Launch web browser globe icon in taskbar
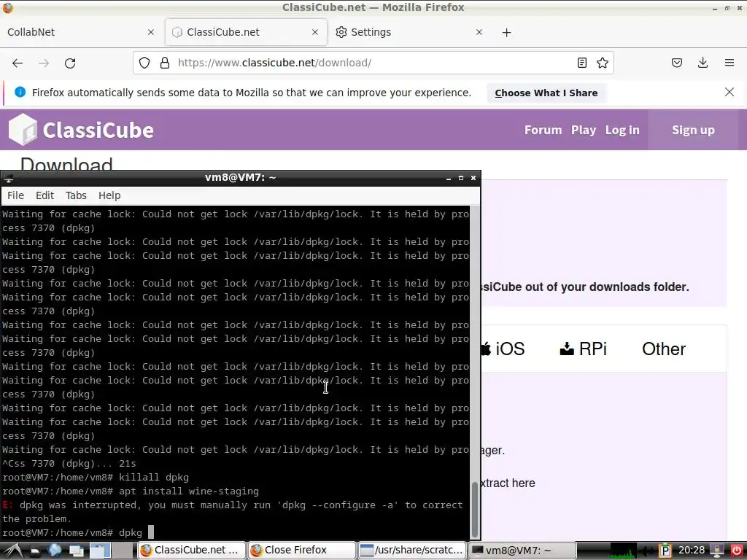 pyautogui.click(x=54, y=551)
